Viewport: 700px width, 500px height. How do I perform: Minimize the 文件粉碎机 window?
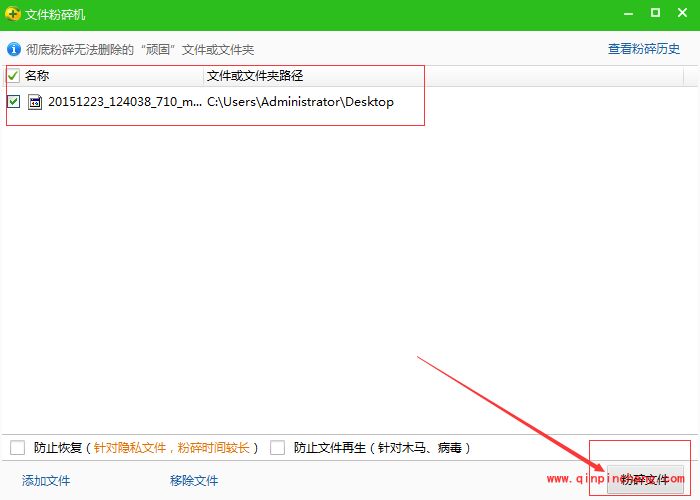click(629, 14)
